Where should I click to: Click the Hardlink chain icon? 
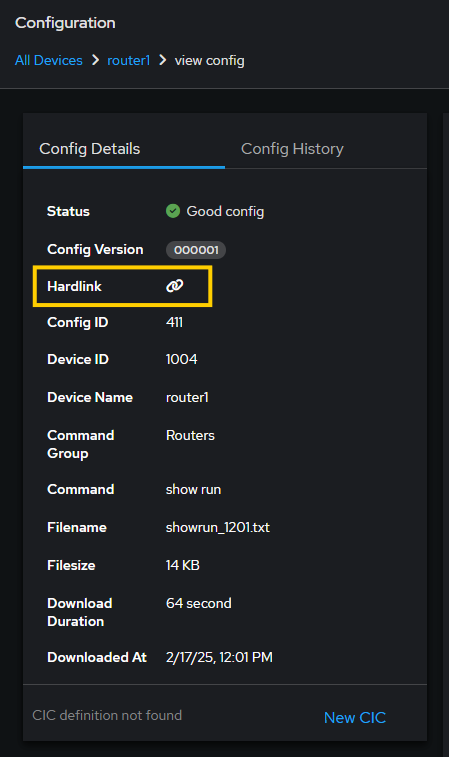point(174,286)
